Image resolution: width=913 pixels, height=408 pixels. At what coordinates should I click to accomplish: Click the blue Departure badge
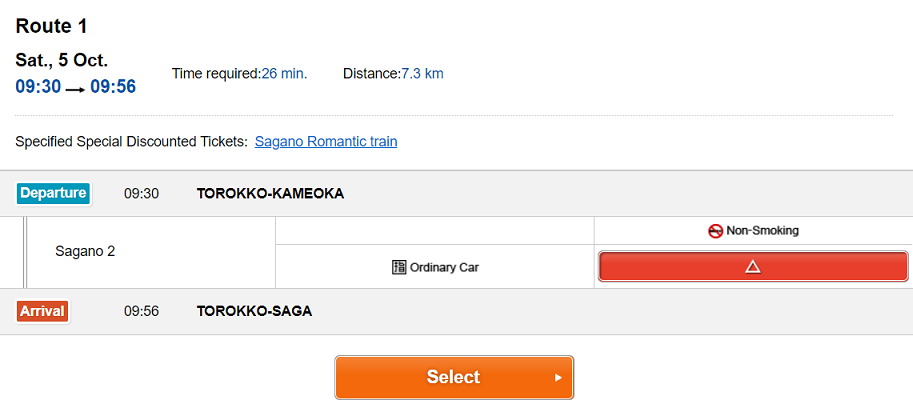(x=53, y=193)
